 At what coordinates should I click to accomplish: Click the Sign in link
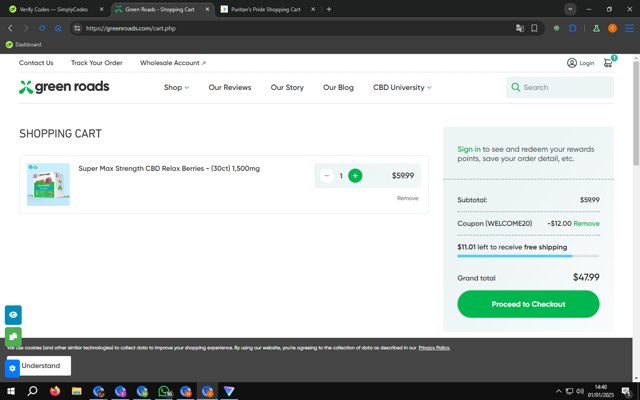pos(469,149)
